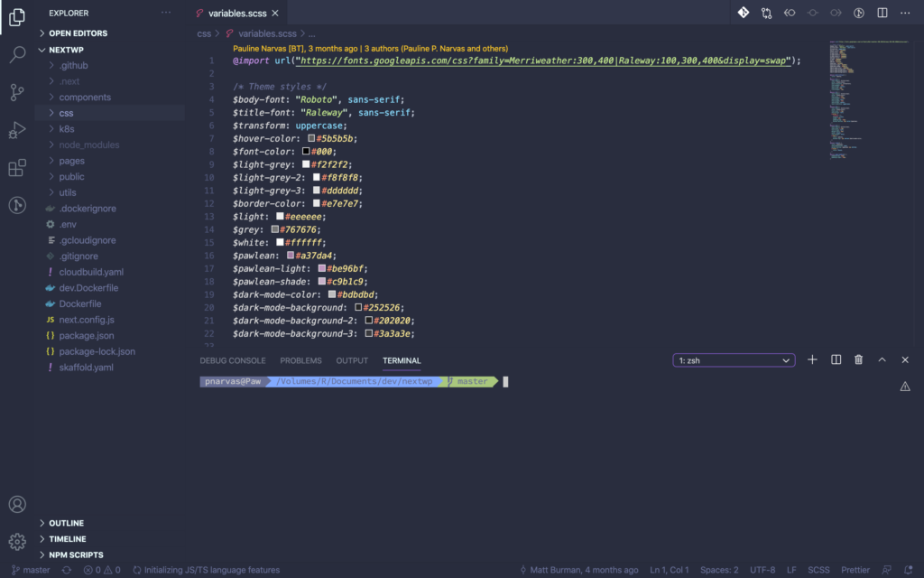The image size is (924, 578).
Task: Open the Search view in activity bar
Action: point(17,54)
